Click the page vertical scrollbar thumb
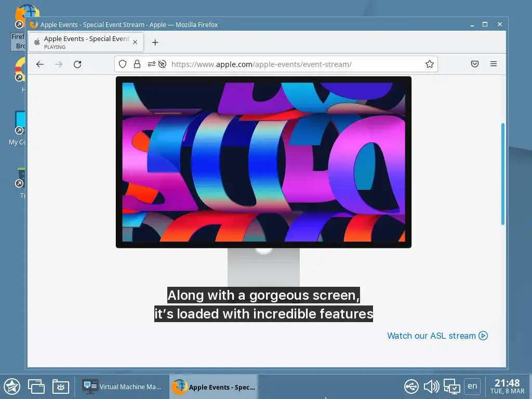 (x=503, y=174)
